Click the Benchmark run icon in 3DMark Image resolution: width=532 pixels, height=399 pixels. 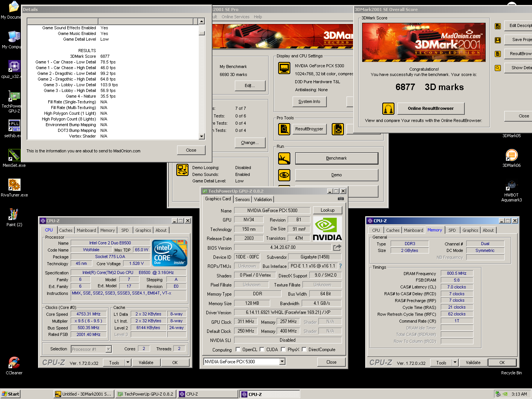coord(284,158)
